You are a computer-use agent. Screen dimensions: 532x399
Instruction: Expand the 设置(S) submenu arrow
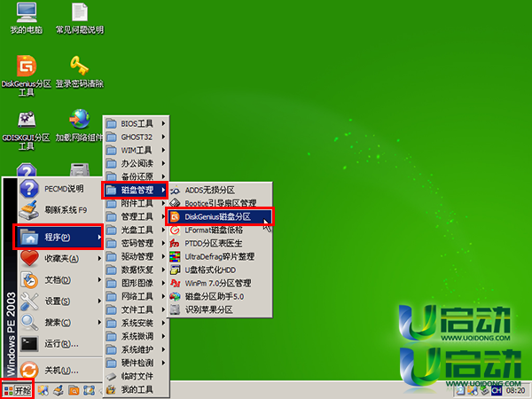pyautogui.click(x=99, y=301)
